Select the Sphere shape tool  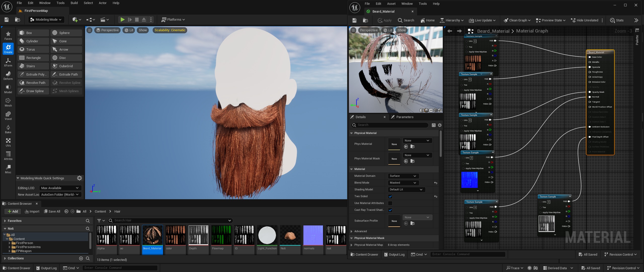(66, 33)
